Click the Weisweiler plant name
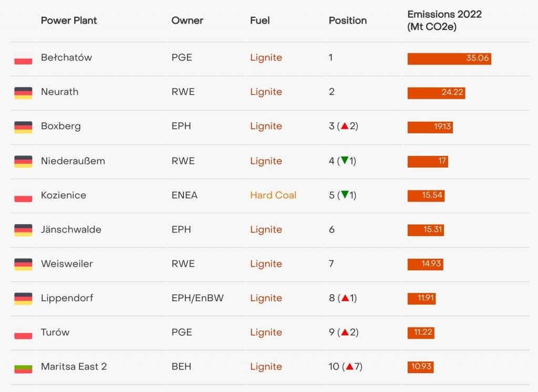The image size is (538, 392). pyautogui.click(x=67, y=263)
